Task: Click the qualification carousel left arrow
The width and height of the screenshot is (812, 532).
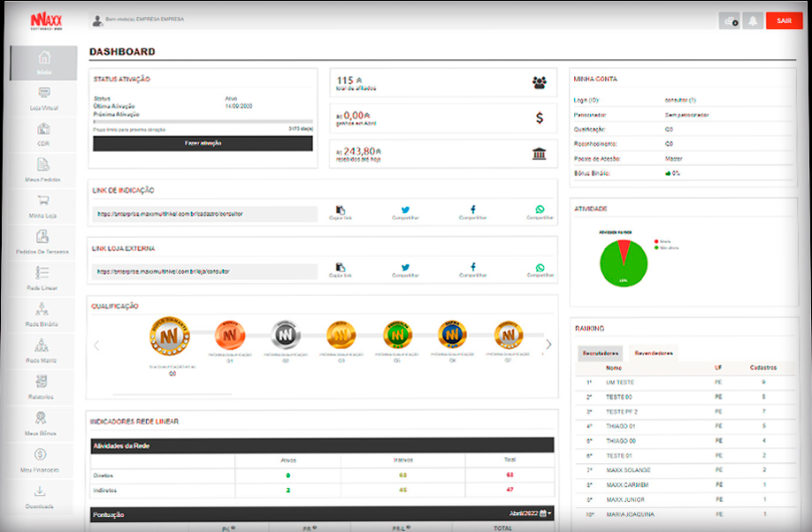Action: pyautogui.click(x=96, y=345)
